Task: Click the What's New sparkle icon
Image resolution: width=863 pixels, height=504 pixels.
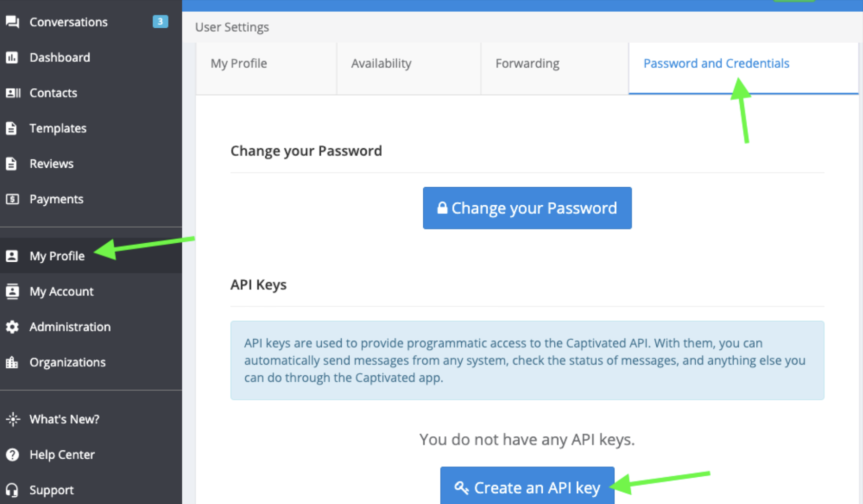Action: (x=13, y=419)
